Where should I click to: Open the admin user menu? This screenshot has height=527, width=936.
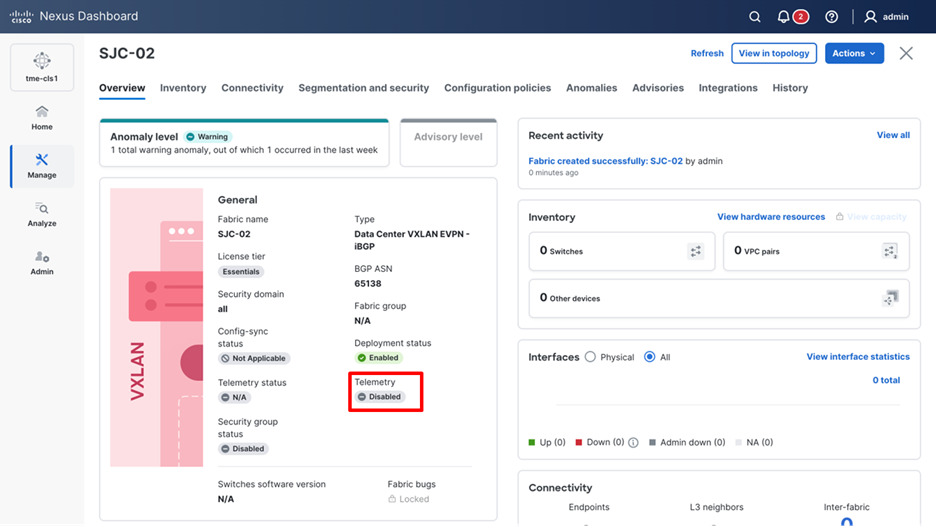pyautogui.click(x=886, y=17)
